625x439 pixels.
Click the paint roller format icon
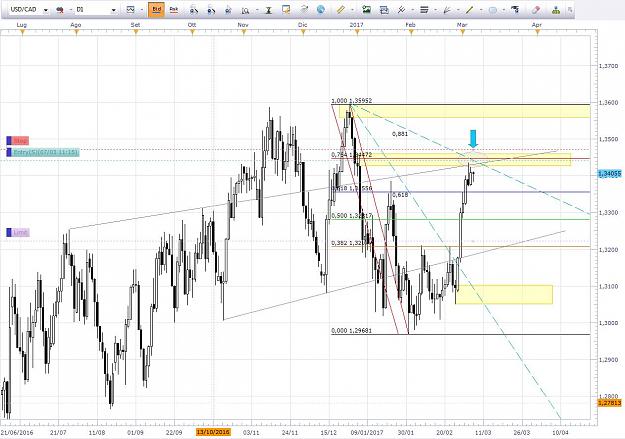tap(515, 10)
